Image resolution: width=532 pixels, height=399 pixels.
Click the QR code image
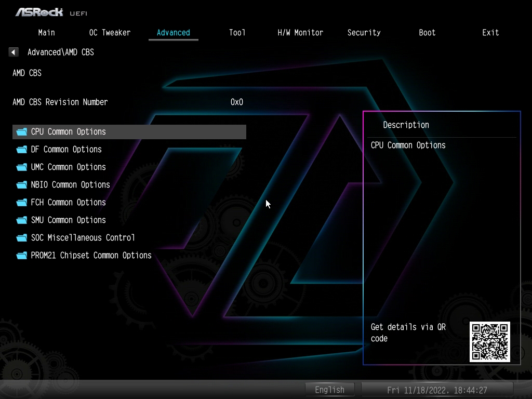(x=489, y=342)
